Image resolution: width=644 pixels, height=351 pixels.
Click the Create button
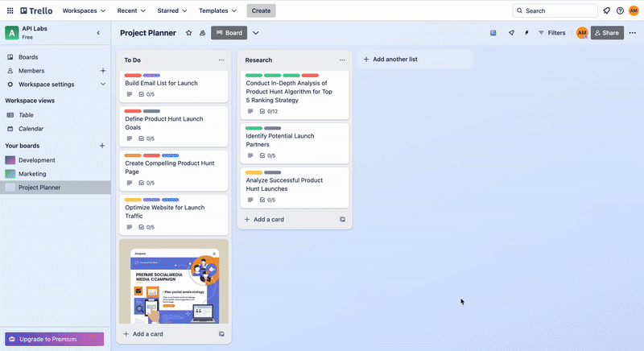tap(261, 10)
